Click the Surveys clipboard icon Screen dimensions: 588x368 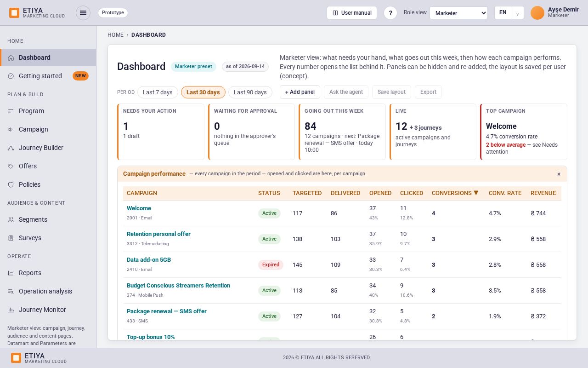point(11,238)
